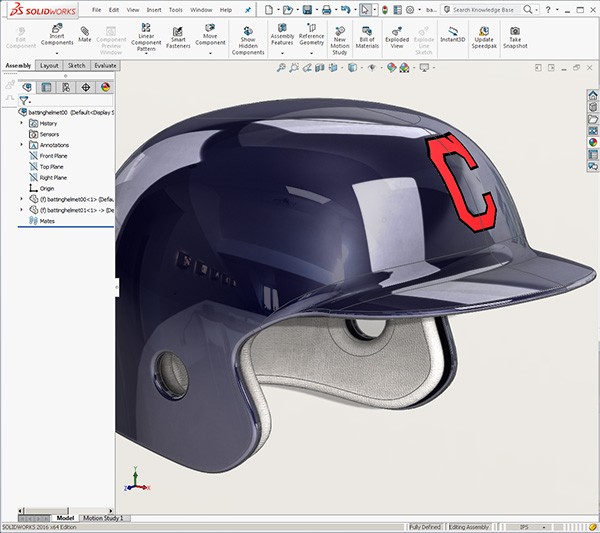Screen dimensions: 600x533
Task: Open SOLIDWORKS Resources home icon in task pane
Action: pos(593,95)
